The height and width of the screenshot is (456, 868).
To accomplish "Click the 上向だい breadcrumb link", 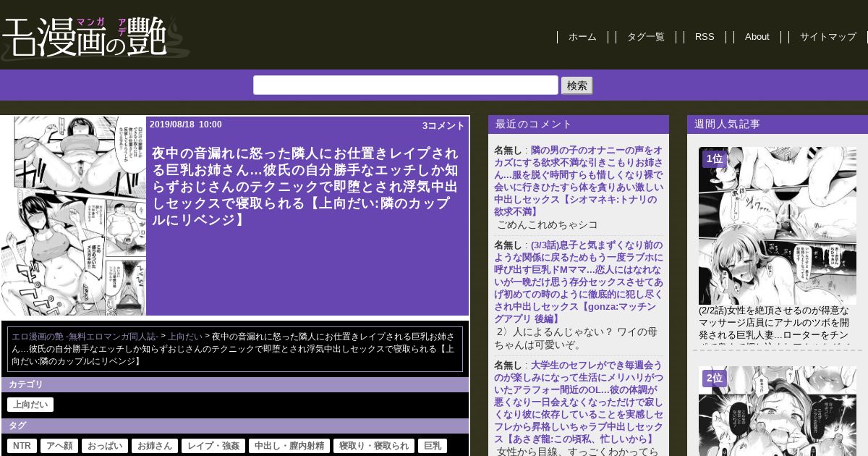I will (x=185, y=337).
